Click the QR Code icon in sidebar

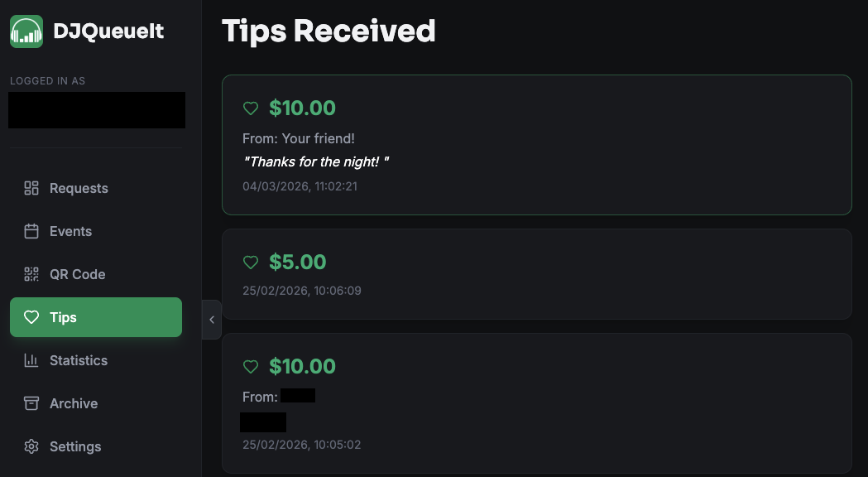(31, 274)
